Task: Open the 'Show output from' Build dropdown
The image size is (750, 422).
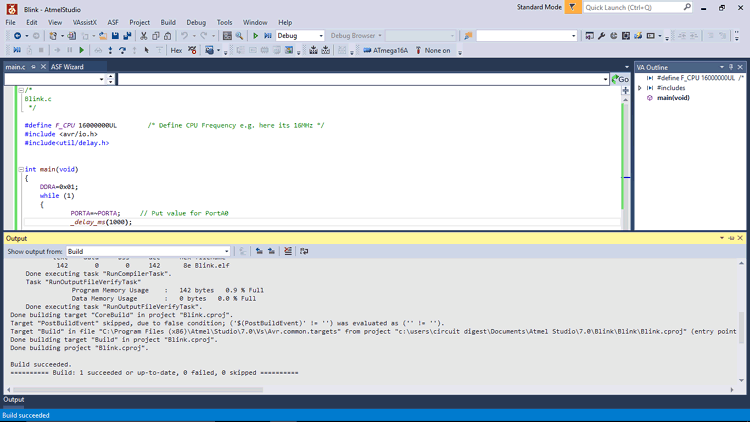Action: point(227,251)
